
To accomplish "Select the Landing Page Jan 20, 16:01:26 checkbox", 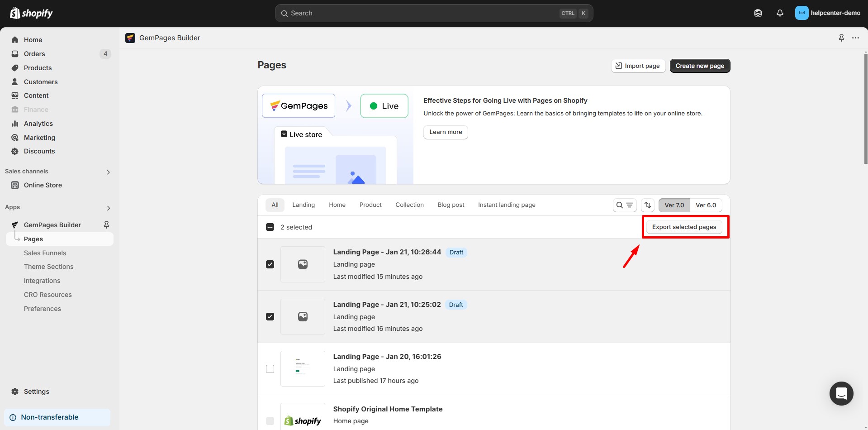I will [270, 369].
